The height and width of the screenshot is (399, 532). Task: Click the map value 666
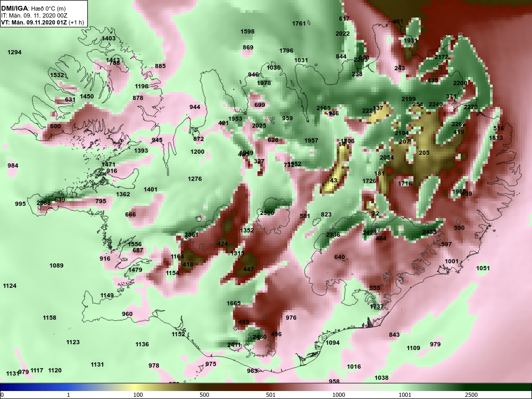click(x=130, y=214)
